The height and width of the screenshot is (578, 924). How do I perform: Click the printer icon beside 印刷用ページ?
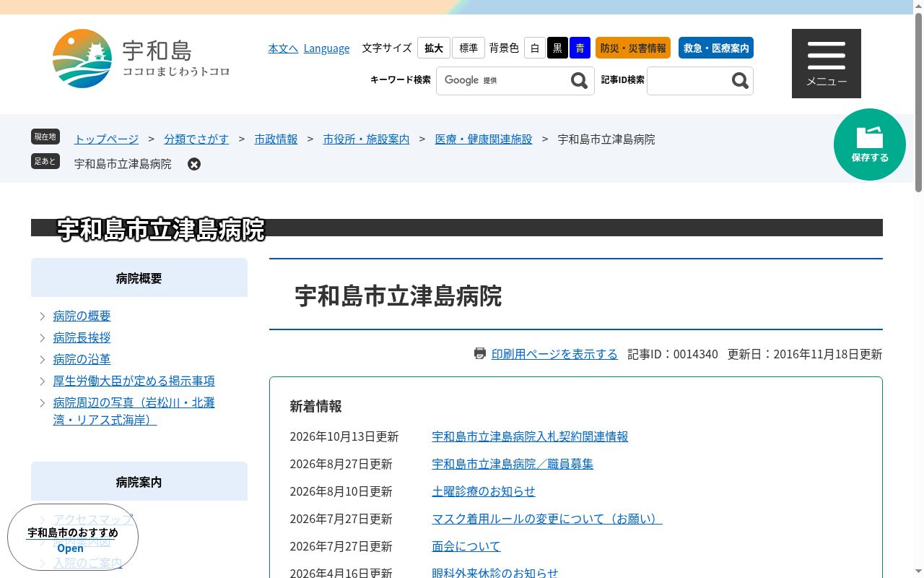coord(480,353)
